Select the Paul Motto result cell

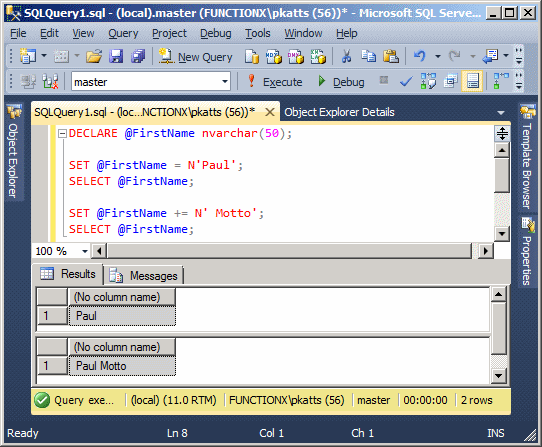(122, 366)
